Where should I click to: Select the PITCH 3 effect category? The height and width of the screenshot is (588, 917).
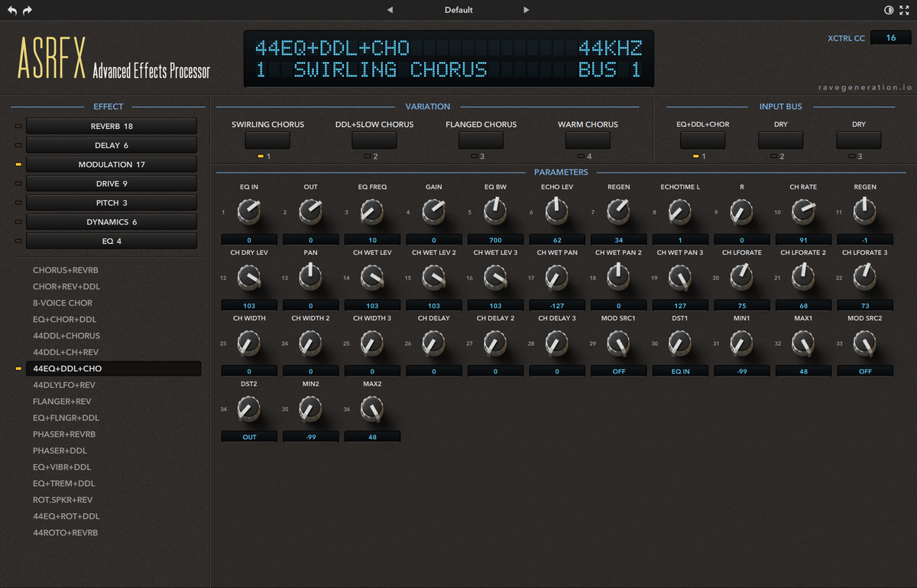coord(112,202)
